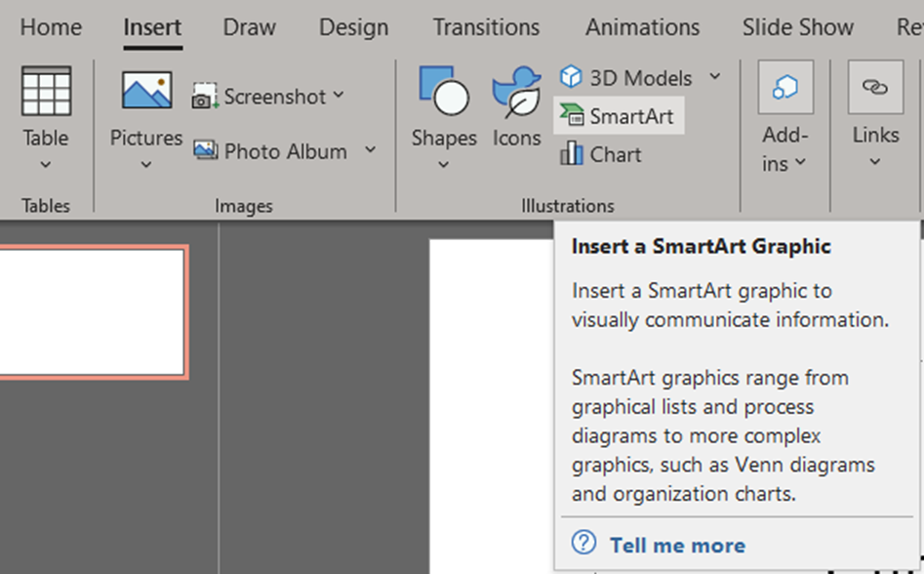The width and height of the screenshot is (924, 574).
Task: Open the Design tab
Action: (x=353, y=27)
